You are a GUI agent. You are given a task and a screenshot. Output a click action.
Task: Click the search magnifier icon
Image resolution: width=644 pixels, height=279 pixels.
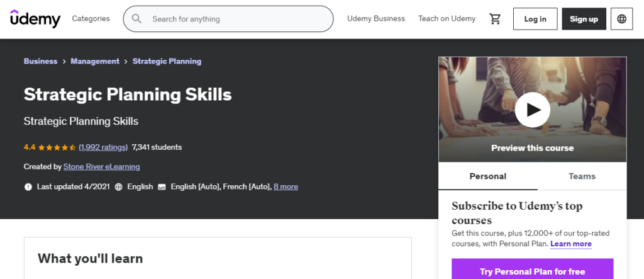pos(136,19)
